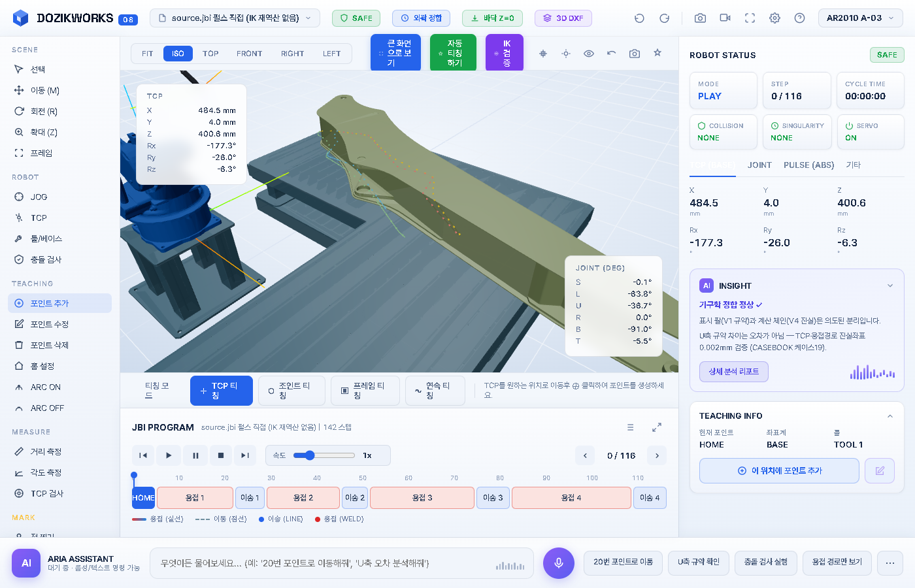Click the timeline playhead marker
The height and width of the screenshot is (588, 915).
(x=134, y=476)
